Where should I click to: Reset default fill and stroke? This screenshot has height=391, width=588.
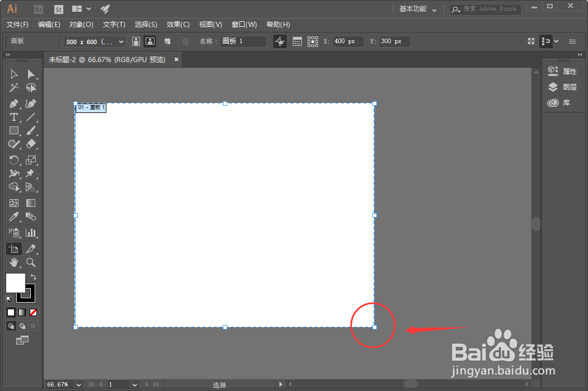coord(9,299)
